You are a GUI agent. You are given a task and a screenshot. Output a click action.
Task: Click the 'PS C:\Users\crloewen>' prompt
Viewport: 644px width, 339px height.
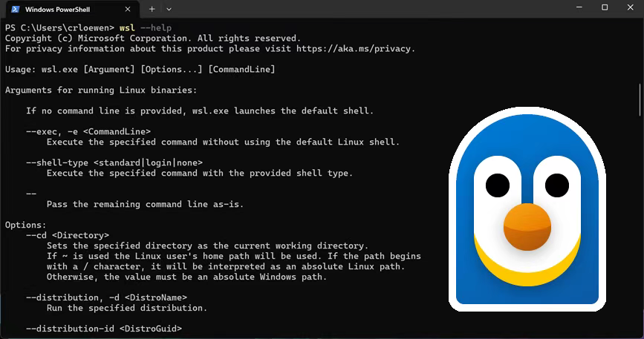(x=59, y=28)
